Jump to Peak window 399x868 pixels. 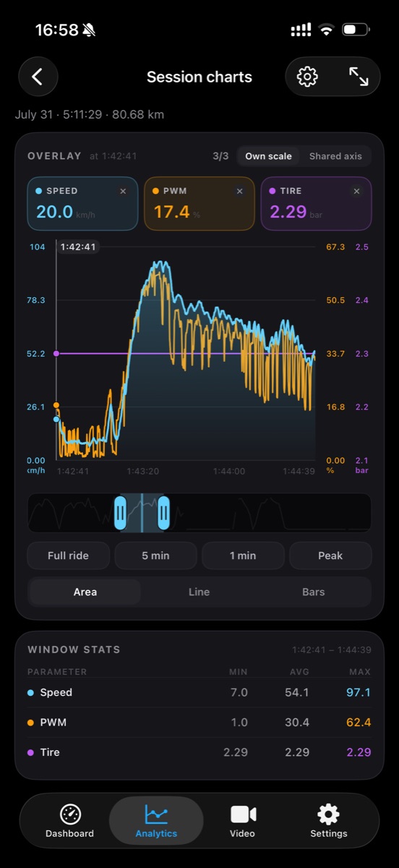click(x=330, y=556)
